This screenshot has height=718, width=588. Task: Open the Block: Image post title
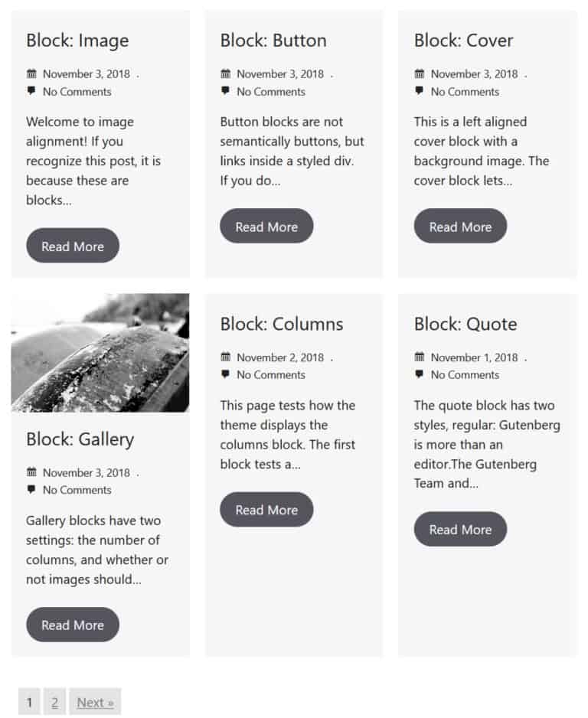77,40
